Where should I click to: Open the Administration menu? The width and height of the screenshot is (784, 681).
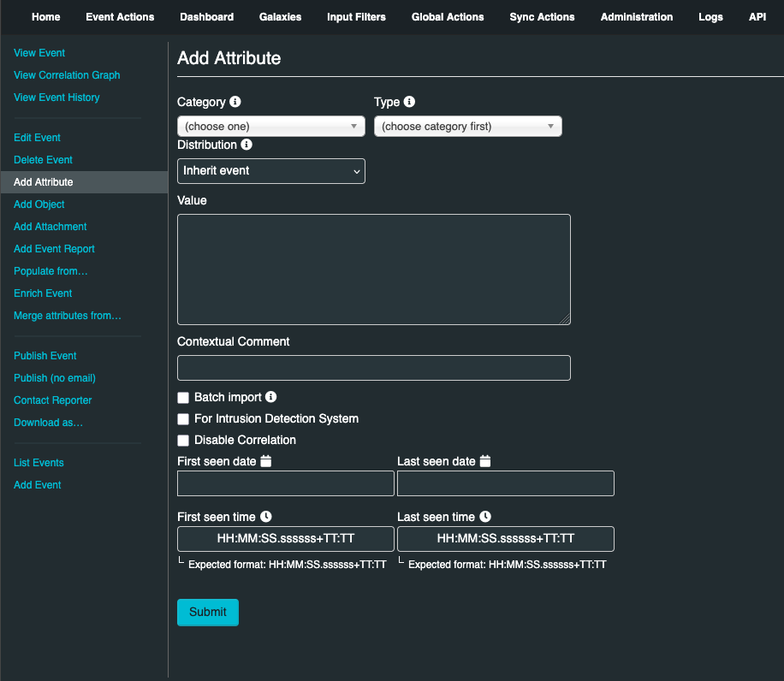pos(636,17)
